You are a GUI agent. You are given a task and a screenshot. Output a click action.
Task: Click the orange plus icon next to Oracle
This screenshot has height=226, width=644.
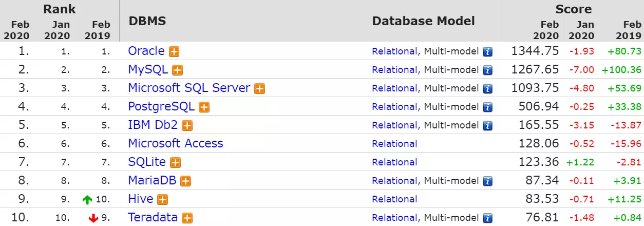point(175,52)
